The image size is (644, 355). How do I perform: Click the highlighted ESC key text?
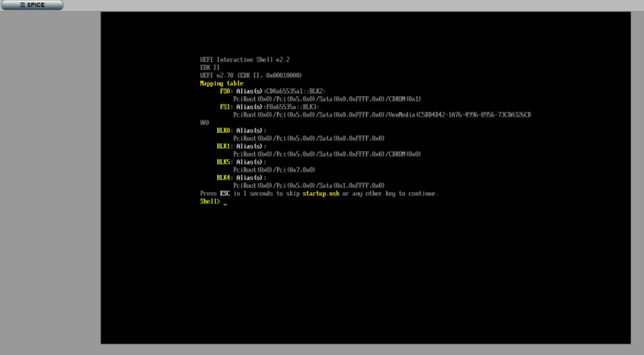(225, 194)
